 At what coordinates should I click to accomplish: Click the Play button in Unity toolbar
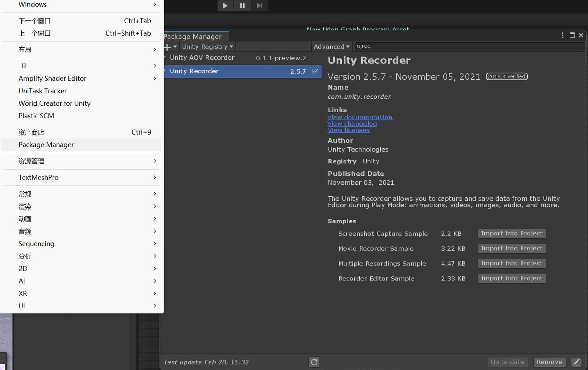coord(225,6)
